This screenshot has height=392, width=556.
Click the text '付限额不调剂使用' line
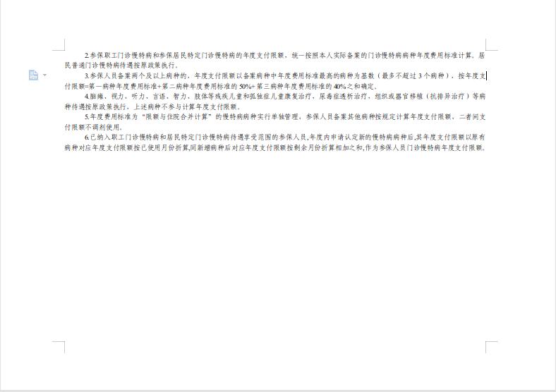pos(93,127)
